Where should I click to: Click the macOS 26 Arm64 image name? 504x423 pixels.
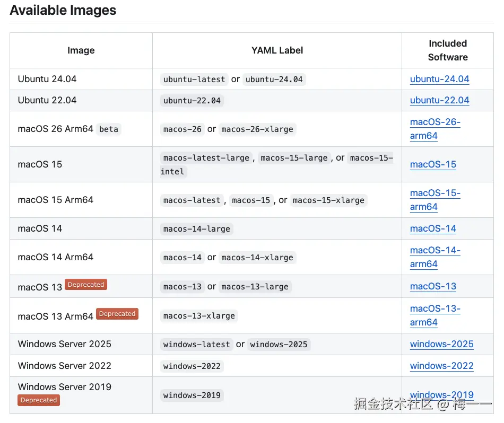[x=56, y=129]
